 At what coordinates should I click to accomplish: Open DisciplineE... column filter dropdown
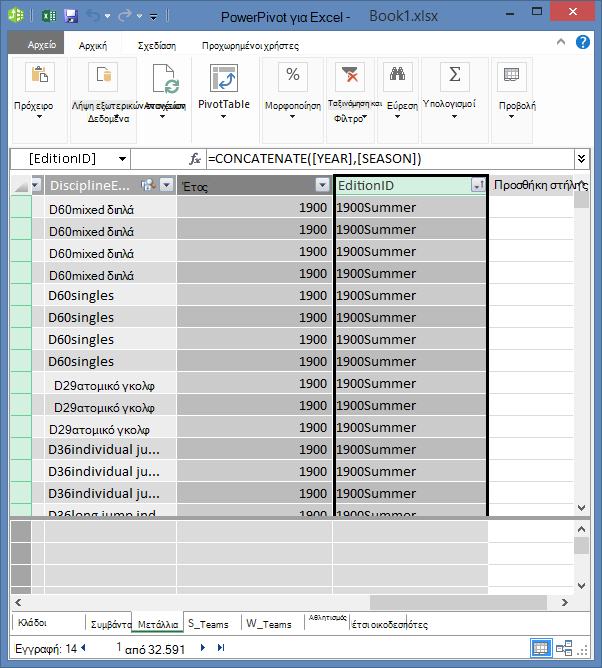pyautogui.click(x=167, y=185)
